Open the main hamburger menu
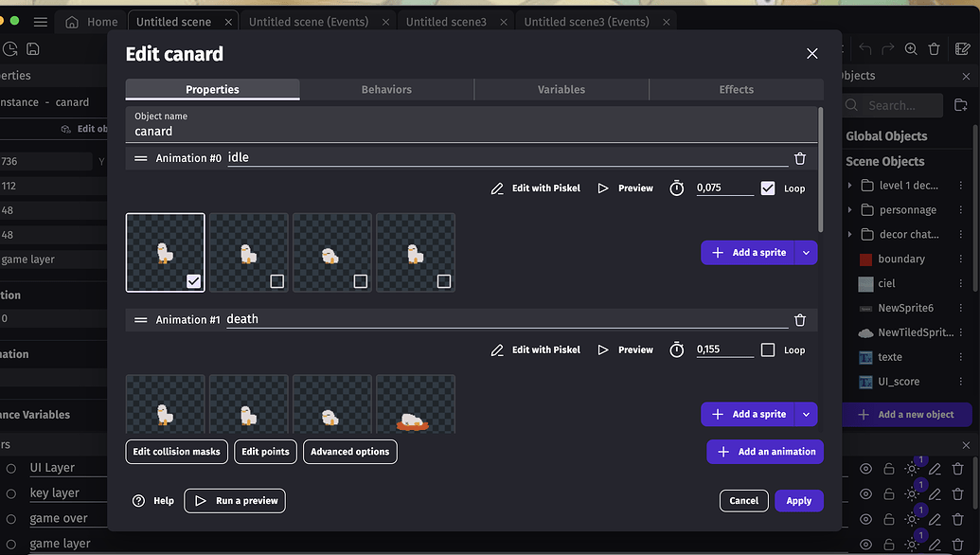 (x=41, y=22)
